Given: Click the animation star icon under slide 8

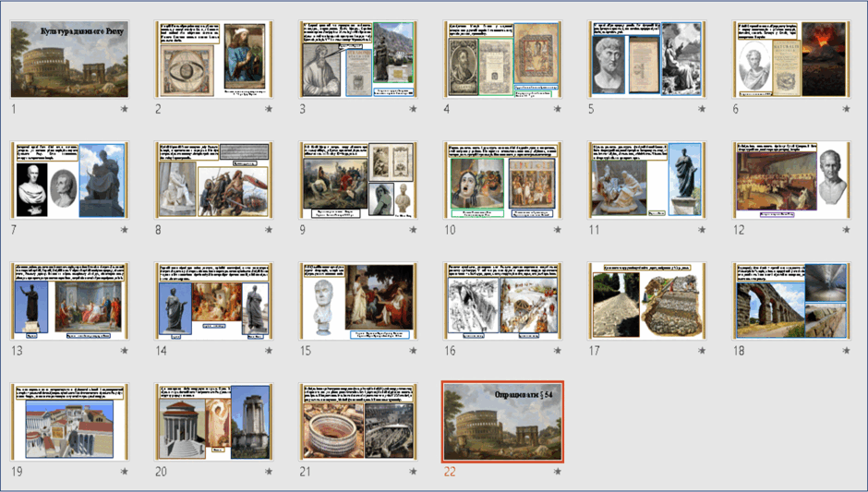Looking at the screenshot, I should click(269, 230).
